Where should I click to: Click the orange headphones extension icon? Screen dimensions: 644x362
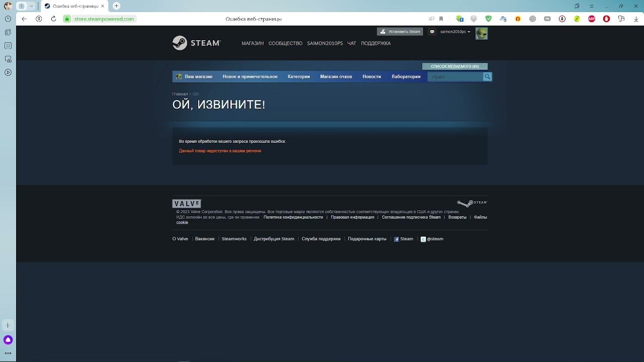pos(518,19)
